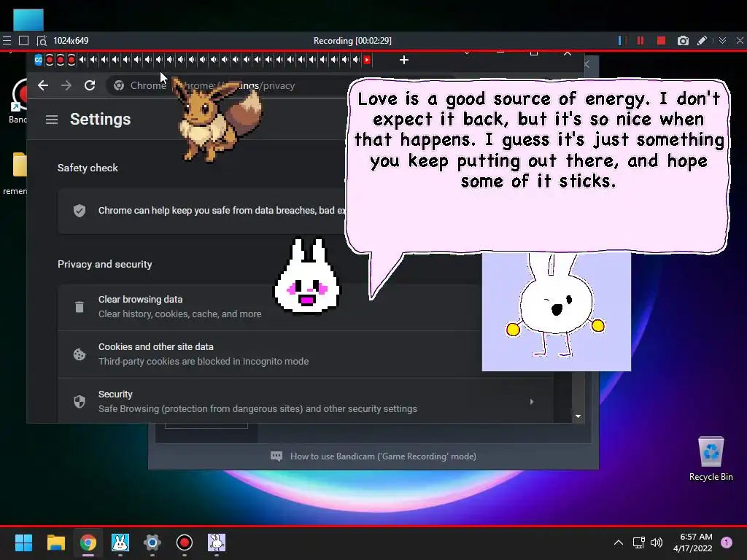Open the clock showing 6:57 AM
The width and height of the screenshot is (747, 560).
pyautogui.click(x=693, y=542)
